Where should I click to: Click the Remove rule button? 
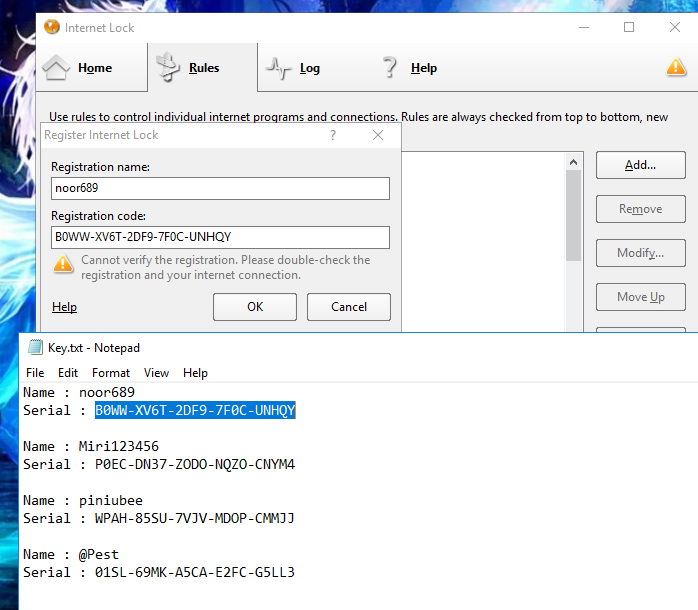641,209
